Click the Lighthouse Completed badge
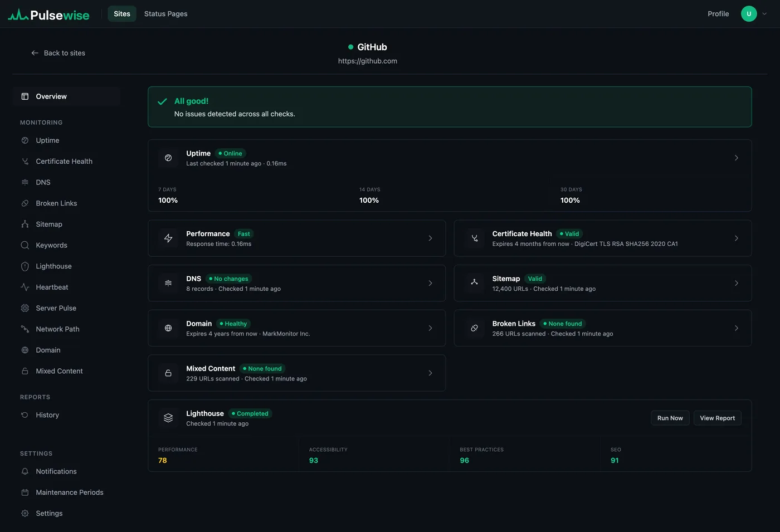This screenshot has width=780, height=532. (x=250, y=413)
